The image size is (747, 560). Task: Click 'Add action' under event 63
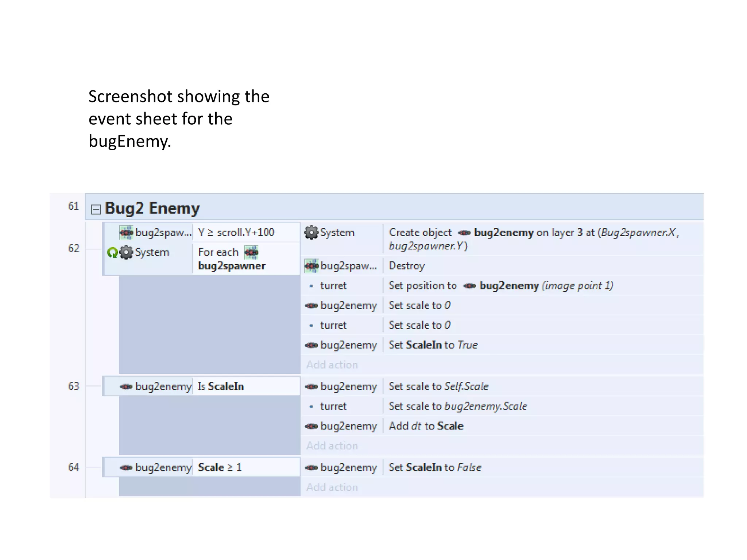pyautogui.click(x=332, y=446)
